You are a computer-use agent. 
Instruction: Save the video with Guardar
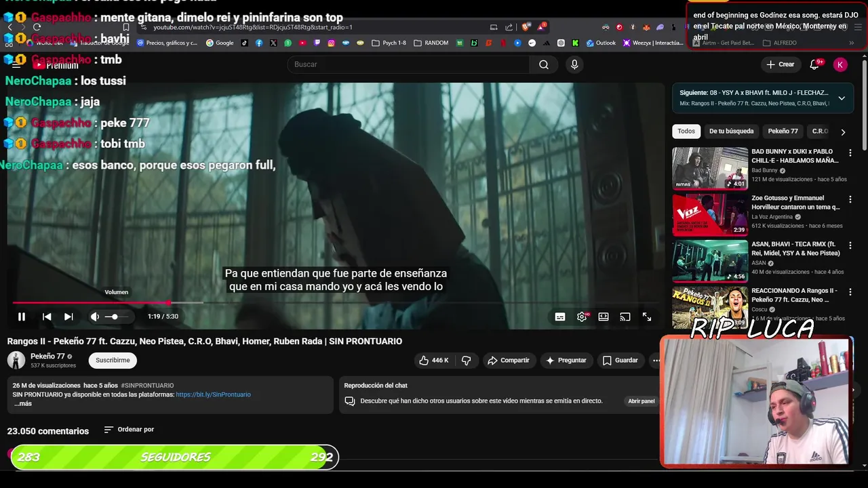[620, 361]
